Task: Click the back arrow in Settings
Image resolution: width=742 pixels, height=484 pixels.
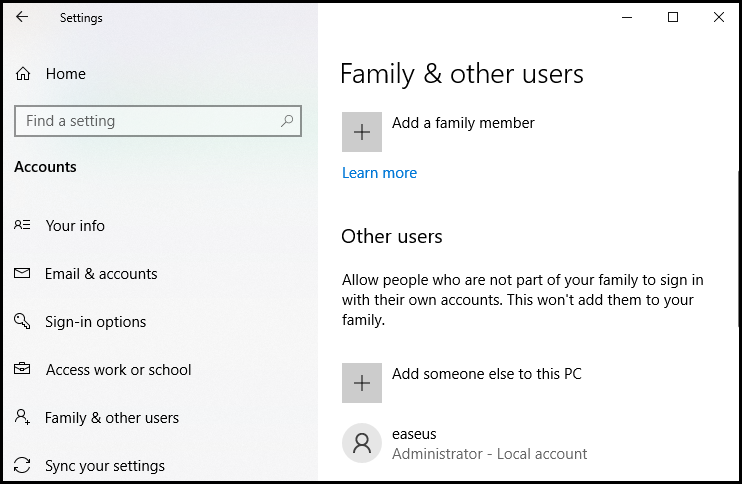Action: point(22,17)
